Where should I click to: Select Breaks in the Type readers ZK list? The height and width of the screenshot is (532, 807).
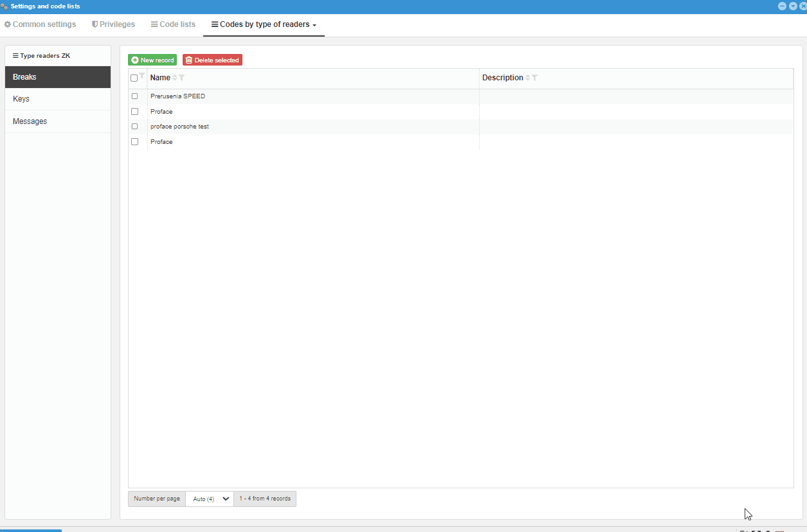pos(58,77)
